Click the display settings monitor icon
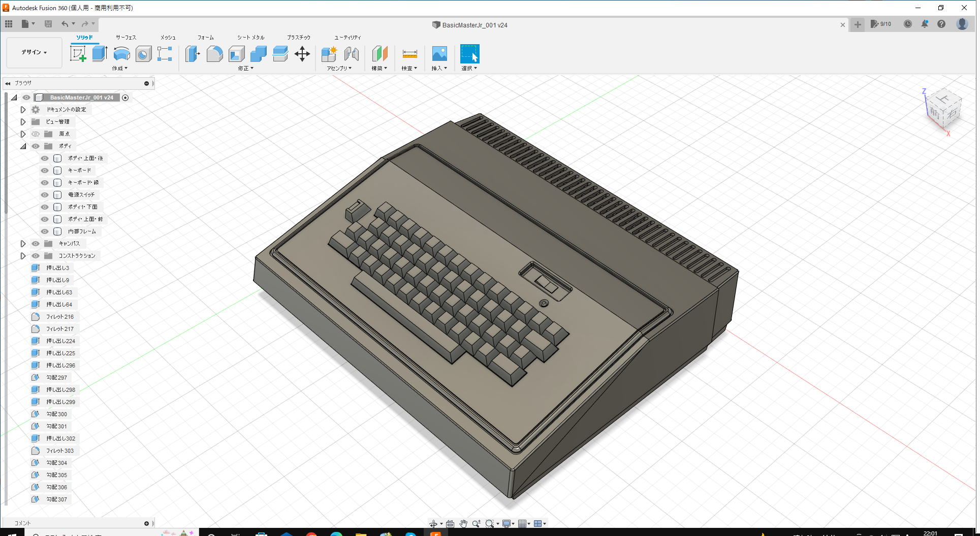 [507, 523]
